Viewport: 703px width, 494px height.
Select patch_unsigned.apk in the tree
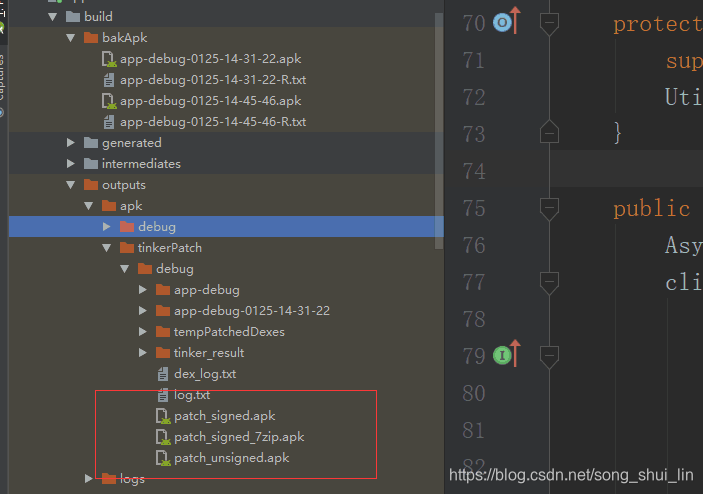click(231, 458)
